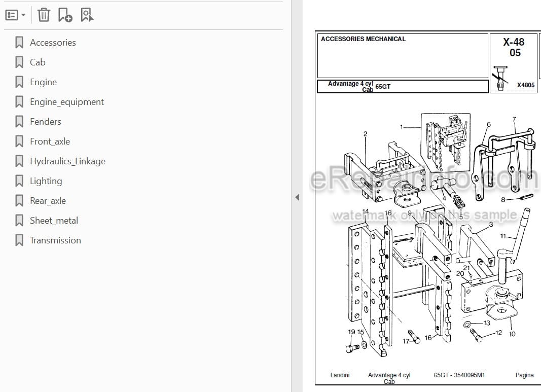Image resolution: width=541 pixels, height=392 pixels.
Task: Click part number 1 inset drawing
Action: 446,143
